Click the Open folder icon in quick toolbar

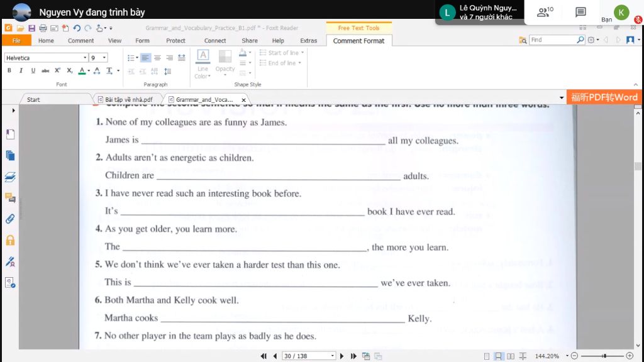[20, 28]
